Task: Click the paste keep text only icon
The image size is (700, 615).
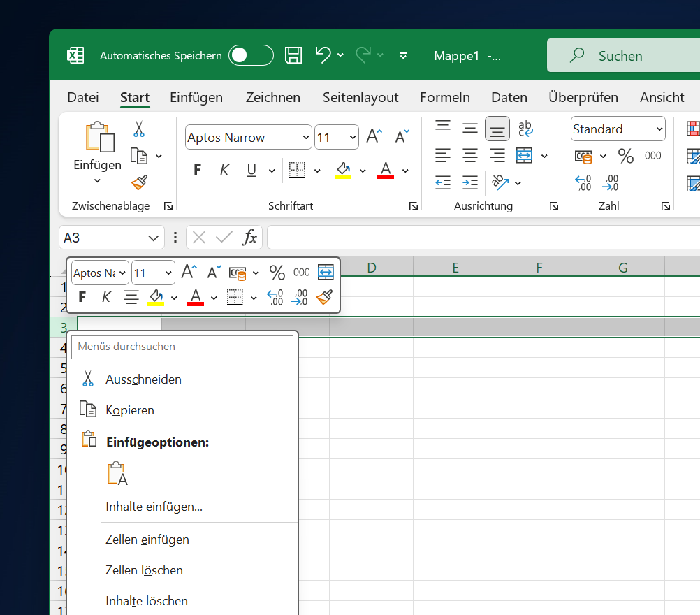Action: [x=117, y=473]
